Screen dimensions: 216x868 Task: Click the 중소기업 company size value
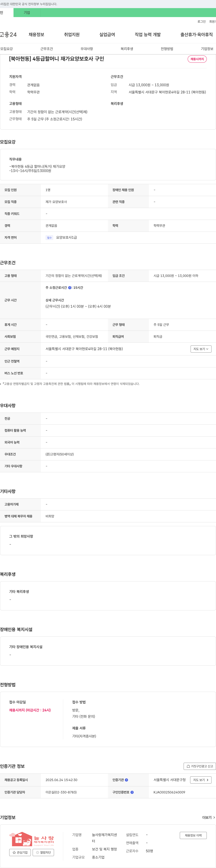pyautogui.click(x=98, y=857)
